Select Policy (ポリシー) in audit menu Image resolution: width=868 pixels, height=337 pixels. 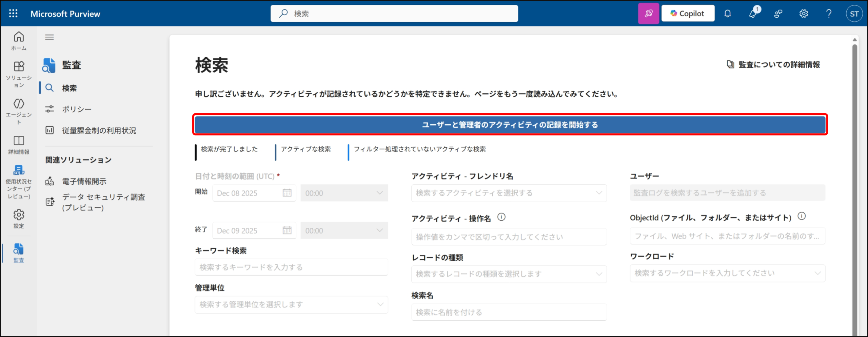point(77,109)
